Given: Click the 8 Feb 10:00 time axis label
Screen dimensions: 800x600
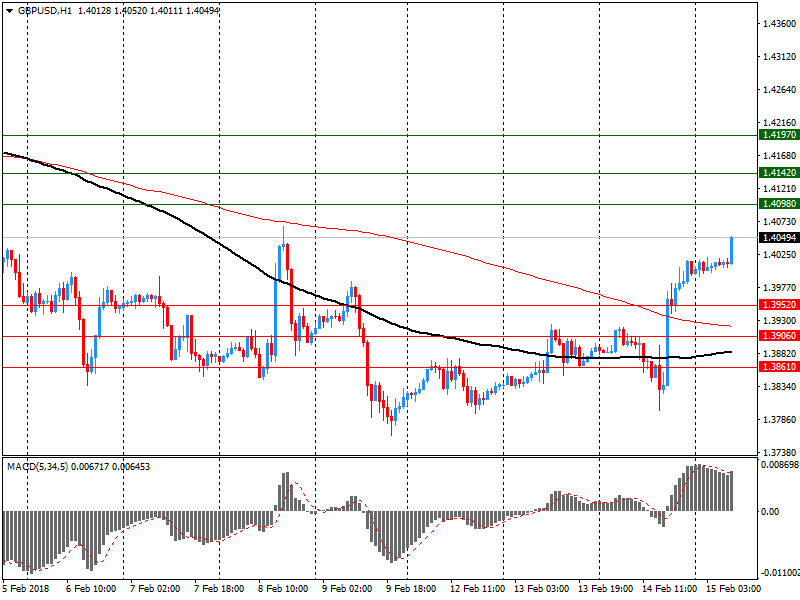Looking at the screenshot, I should 283,589.
